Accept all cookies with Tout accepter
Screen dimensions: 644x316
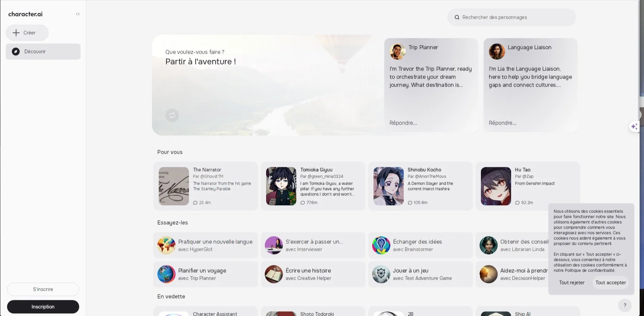pyautogui.click(x=611, y=283)
